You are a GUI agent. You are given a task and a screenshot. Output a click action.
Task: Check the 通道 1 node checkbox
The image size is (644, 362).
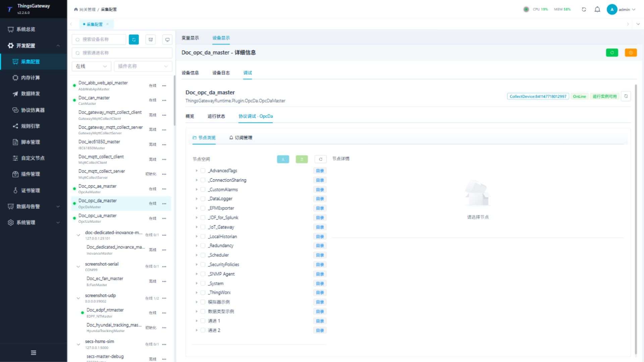(203, 321)
